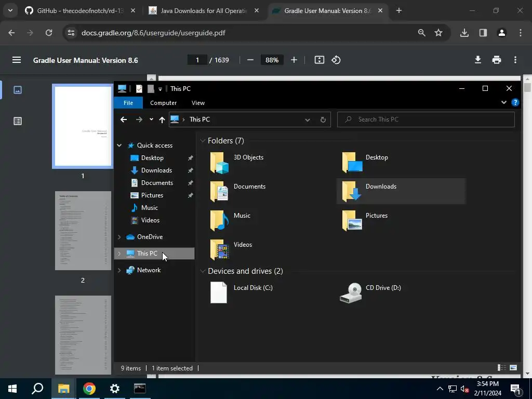This screenshot has width=532, height=399.
Task: Go back in File Explorer
Action: click(x=124, y=119)
